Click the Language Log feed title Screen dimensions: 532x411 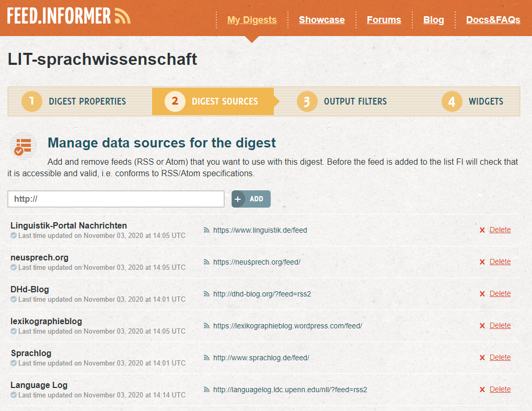[39, 385]
